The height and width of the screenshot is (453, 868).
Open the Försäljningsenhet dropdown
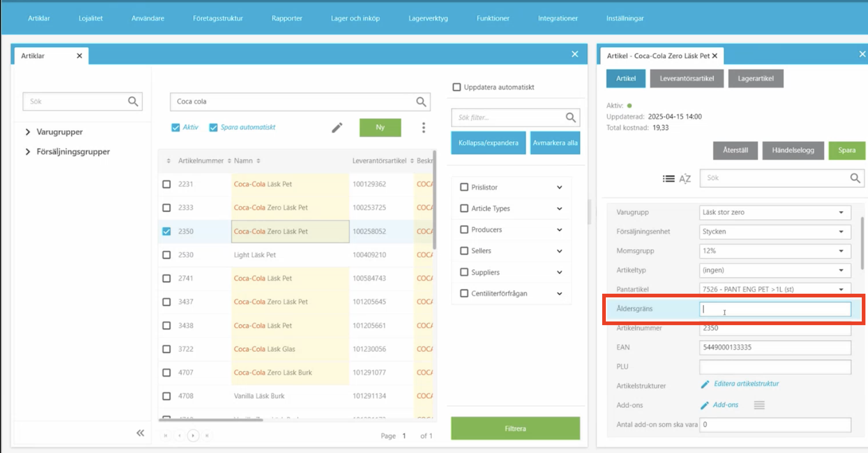point(775,232)
